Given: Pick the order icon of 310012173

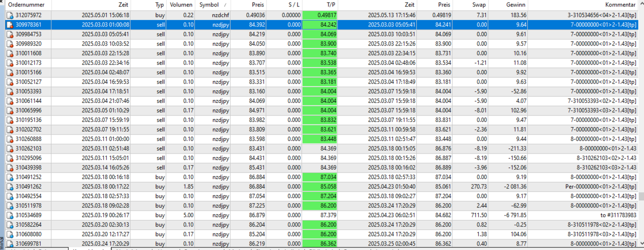Looking at the screenshot, I should pyautogui.click(x=10, y=62).
